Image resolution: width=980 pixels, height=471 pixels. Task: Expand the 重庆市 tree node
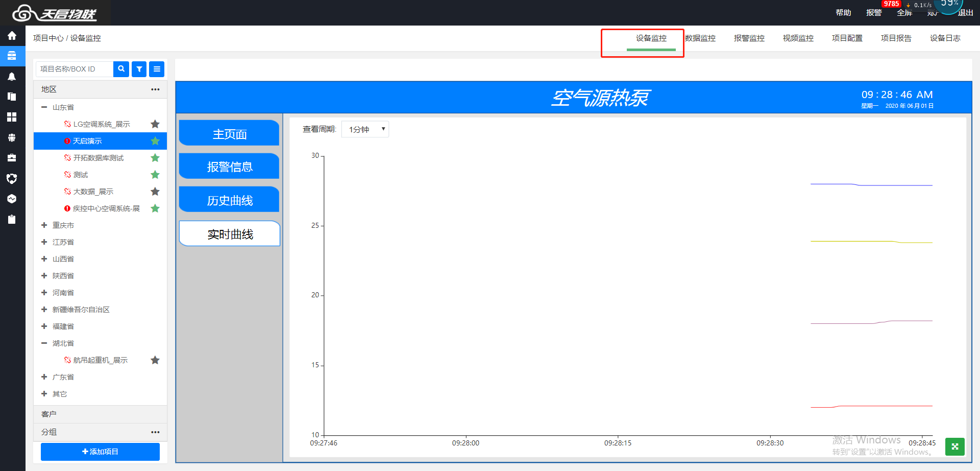(x=44, y=225)
